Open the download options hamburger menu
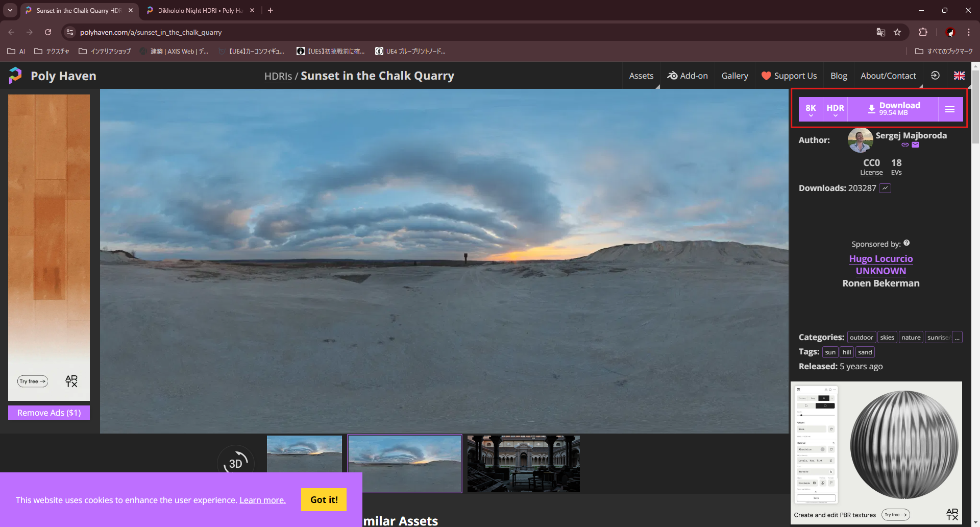 (949, 109)
